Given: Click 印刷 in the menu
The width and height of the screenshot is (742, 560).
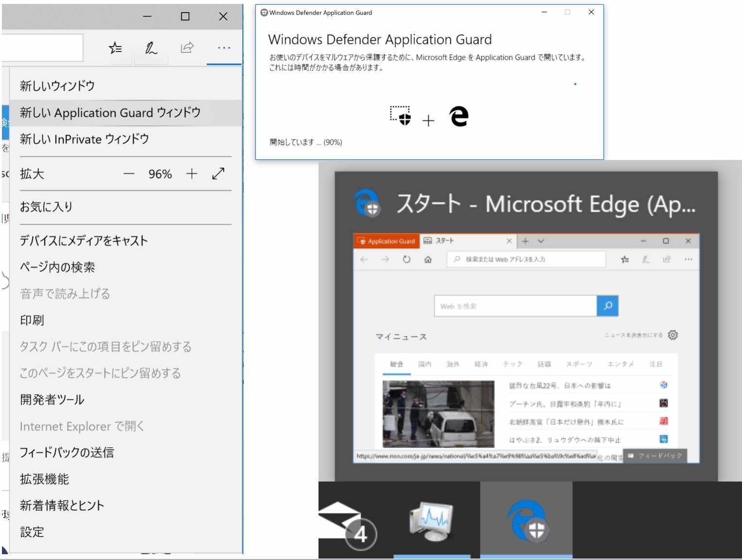Looking at the screenshot, I should 125,320.
